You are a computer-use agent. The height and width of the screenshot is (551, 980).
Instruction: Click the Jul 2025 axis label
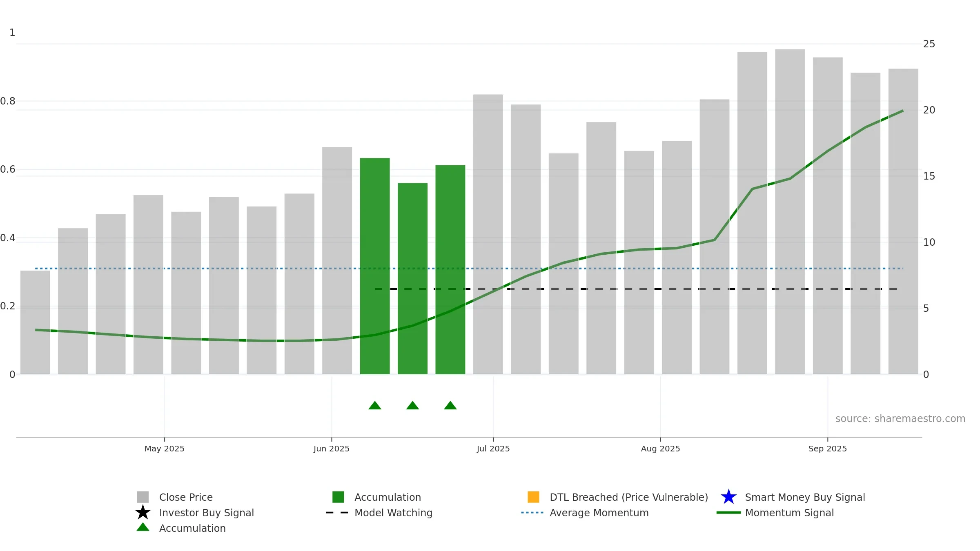[x=493, y=449]
